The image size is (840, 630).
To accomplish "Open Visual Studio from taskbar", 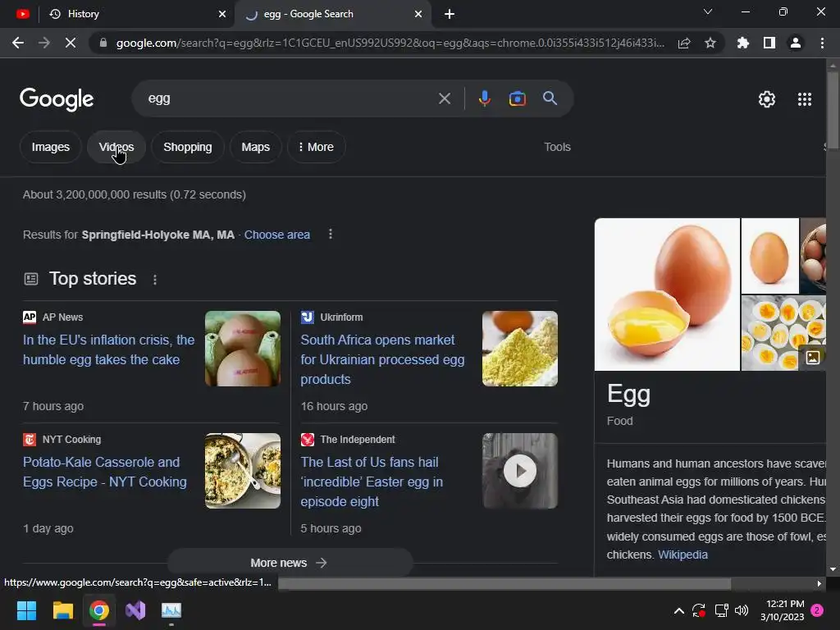I will click(x=135, y=610).
